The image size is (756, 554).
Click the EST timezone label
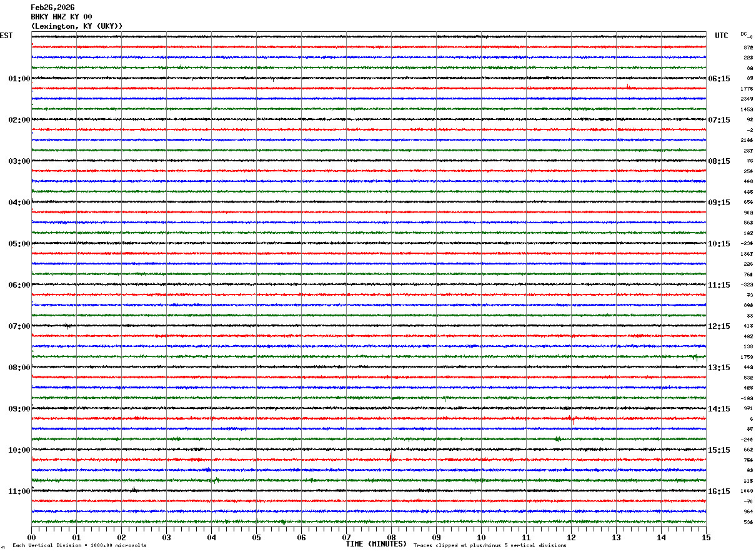(x=6, y=36)
